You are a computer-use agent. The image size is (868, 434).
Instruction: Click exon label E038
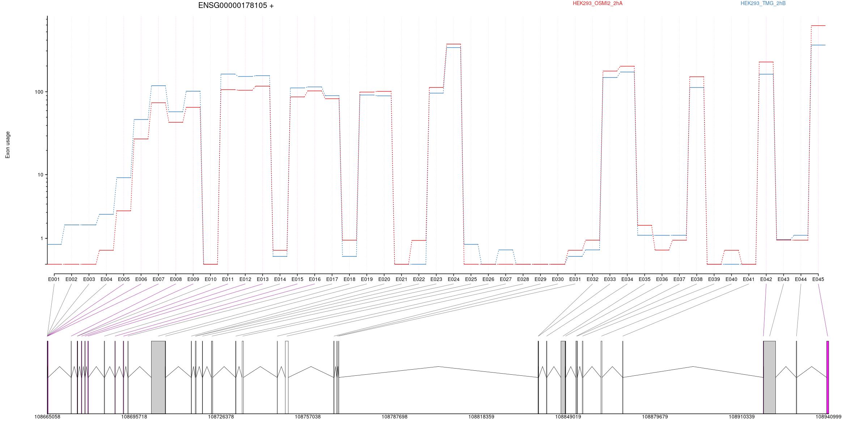[x=697, y=279]
